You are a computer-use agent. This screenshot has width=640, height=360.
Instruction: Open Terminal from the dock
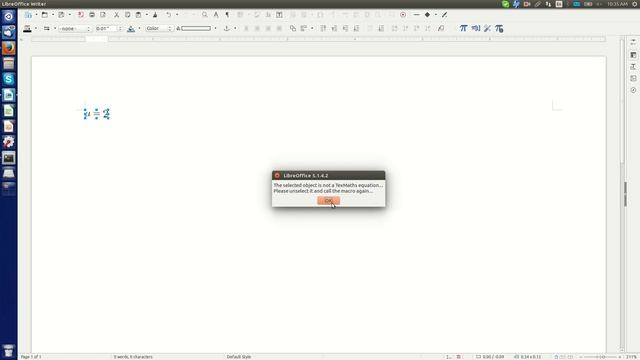tap(9, 158)
